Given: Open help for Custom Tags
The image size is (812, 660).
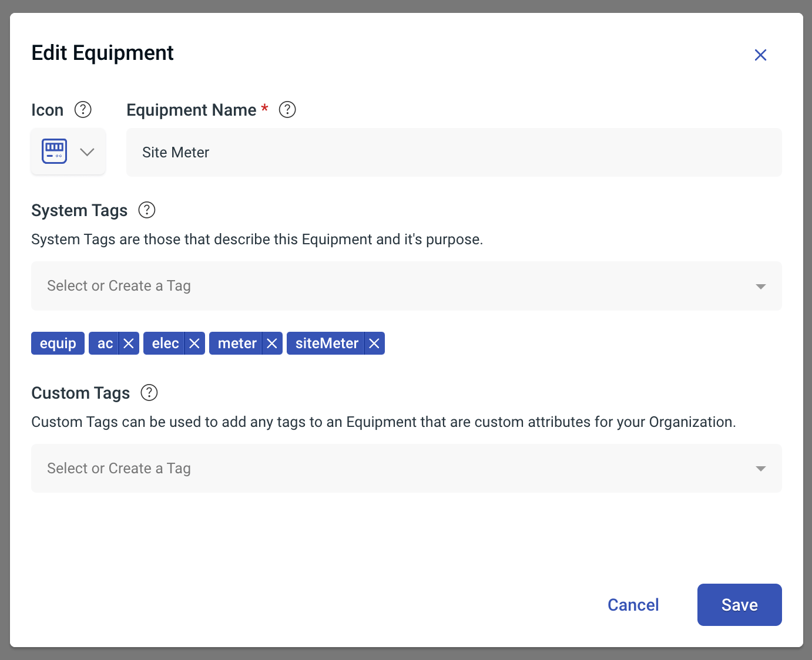Looking at the screenshot, I should click(x=149, y=392).
